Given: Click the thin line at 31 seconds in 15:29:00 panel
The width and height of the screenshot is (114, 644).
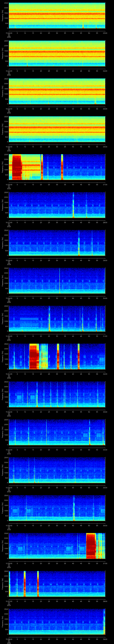Looking at the screenshot, I should (60, 280).
